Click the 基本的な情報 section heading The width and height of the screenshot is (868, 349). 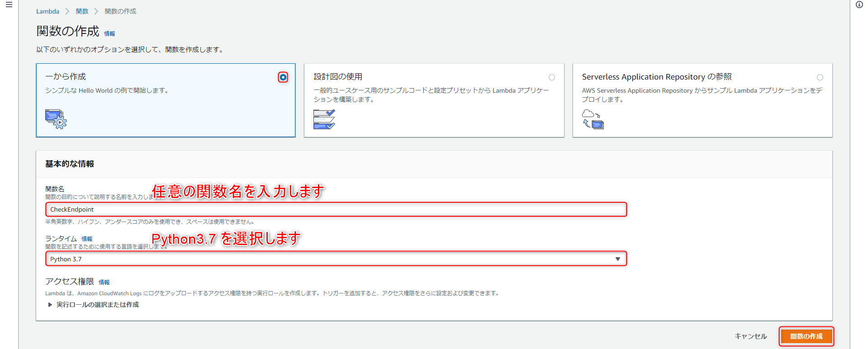(70, 164)
